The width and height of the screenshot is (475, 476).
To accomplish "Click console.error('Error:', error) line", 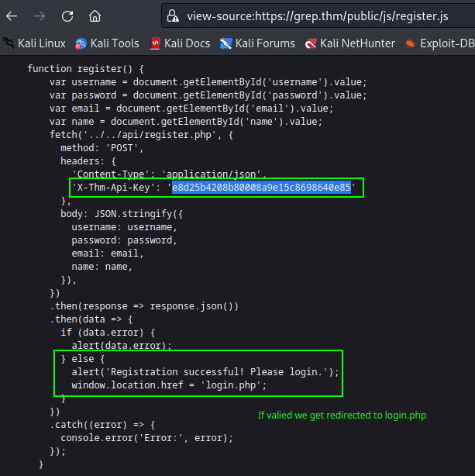I will (x=147, y=438).
